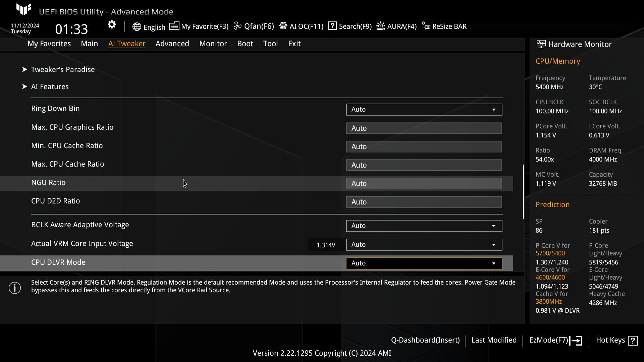Switch to EzMode via arrow icon
The image size is (644, 362).
point(577,341)
